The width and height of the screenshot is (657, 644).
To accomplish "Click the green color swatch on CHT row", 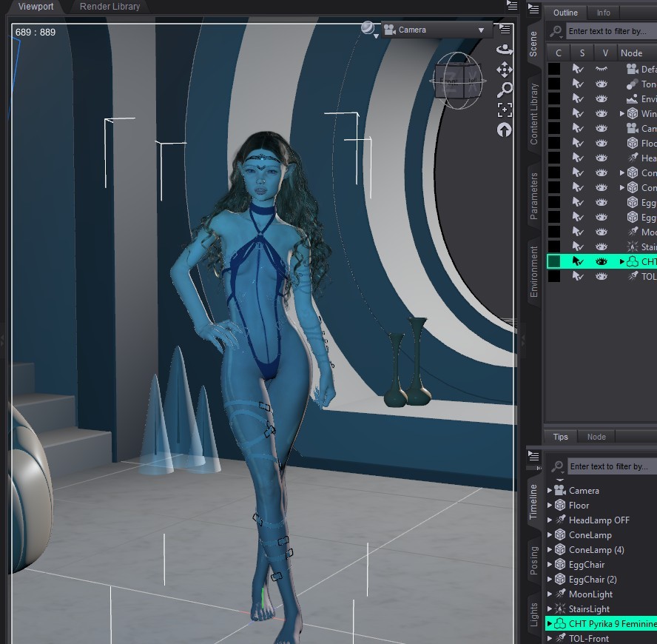I will [554, 261].
